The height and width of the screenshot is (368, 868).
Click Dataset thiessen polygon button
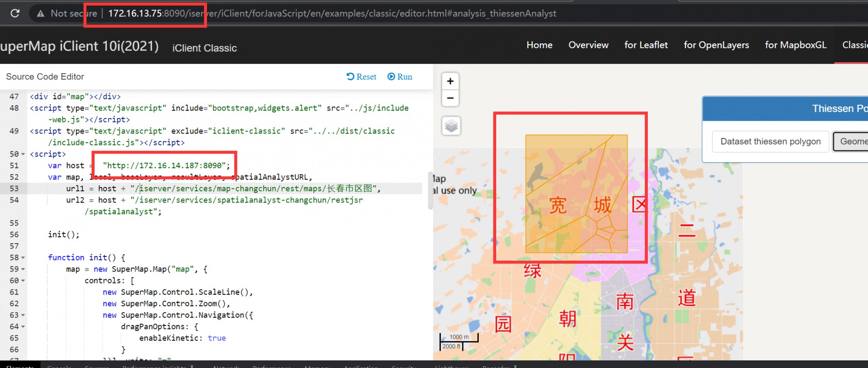point(770,141)
